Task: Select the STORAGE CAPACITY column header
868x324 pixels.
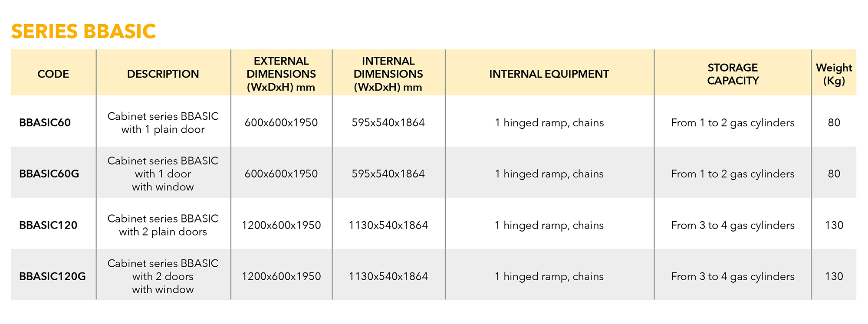Action: click(x=733, y=74)
